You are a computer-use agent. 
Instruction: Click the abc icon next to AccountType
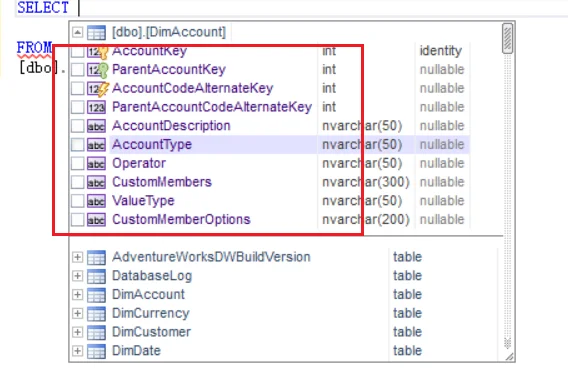click(96, 145)
